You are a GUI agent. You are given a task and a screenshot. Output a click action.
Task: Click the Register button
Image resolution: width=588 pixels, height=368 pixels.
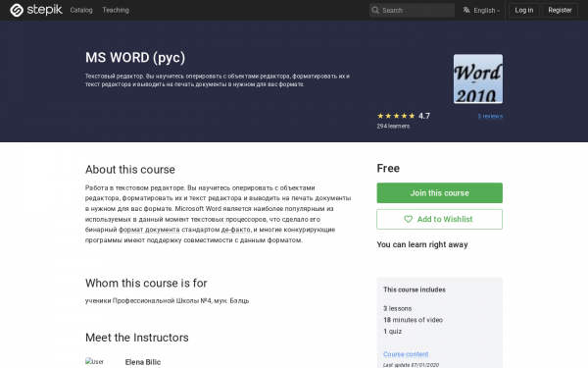click(x=560, y=10)
